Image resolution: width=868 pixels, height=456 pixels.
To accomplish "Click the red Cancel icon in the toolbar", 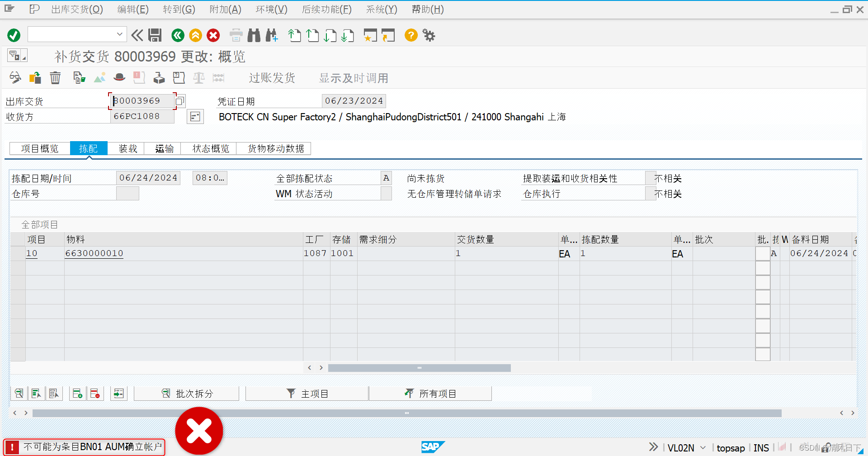I will pos(213,35).
